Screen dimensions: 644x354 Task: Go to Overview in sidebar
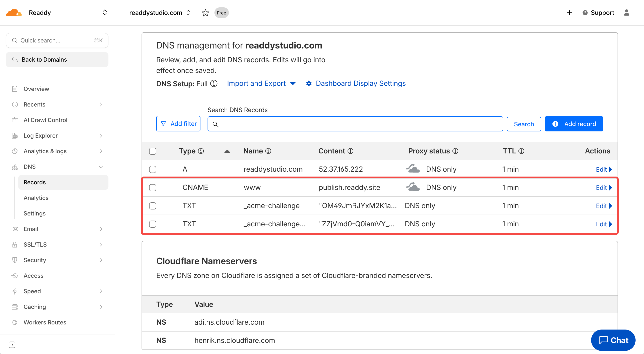click(x=36, y=89)
